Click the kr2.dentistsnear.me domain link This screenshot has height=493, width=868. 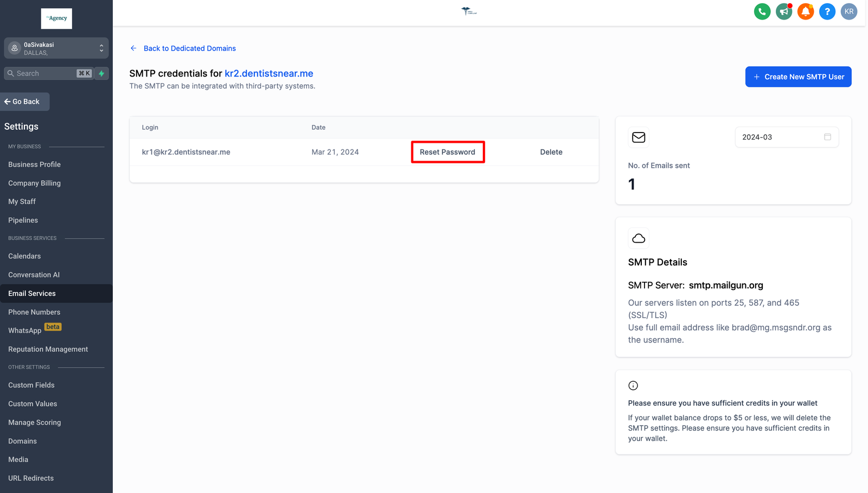(269, 73)
